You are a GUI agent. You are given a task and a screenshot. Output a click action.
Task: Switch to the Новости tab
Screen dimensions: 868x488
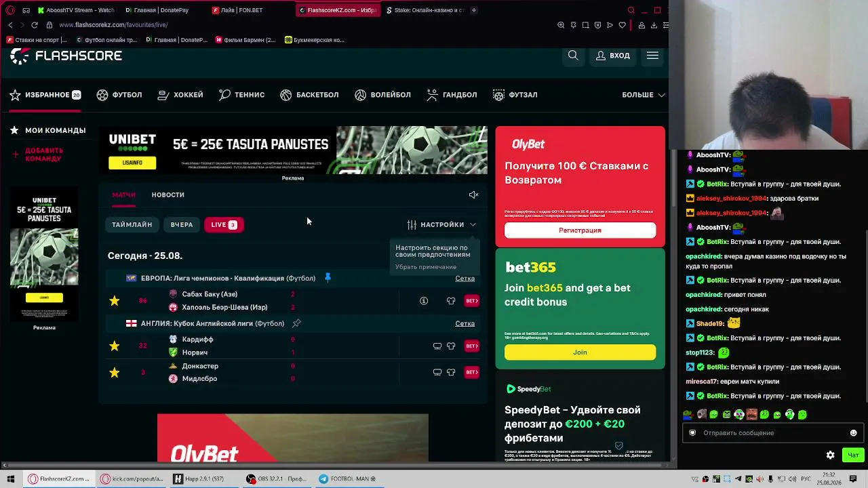pos(168,195)
